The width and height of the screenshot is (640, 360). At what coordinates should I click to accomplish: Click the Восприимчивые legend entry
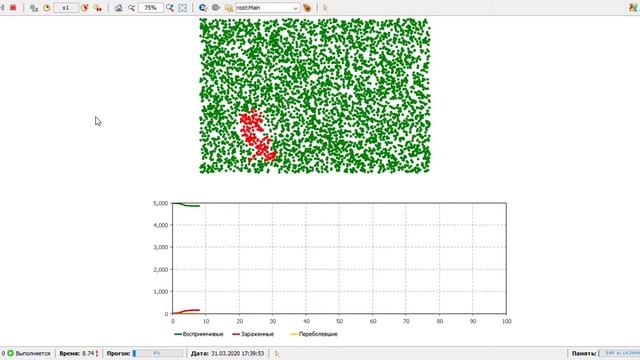pyautogui.click(x=199, y=334)
